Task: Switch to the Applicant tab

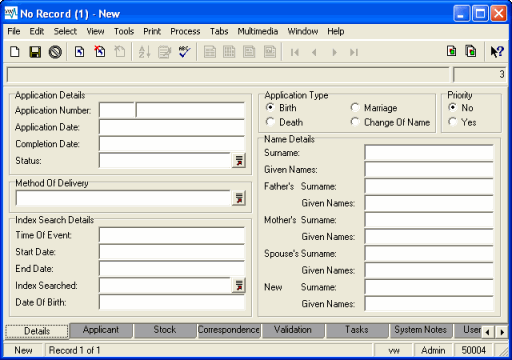Action: (x=101, y=330)
